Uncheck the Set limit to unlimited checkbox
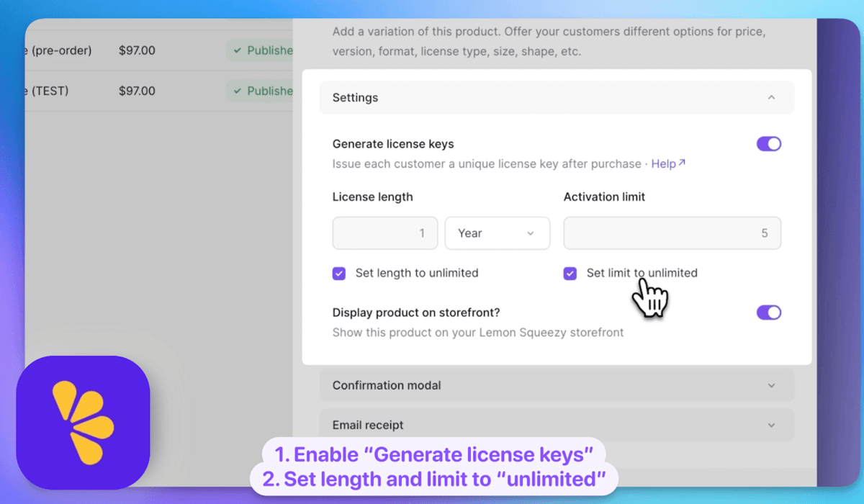This screenshot has width=864, height=504. click(570, 274)
